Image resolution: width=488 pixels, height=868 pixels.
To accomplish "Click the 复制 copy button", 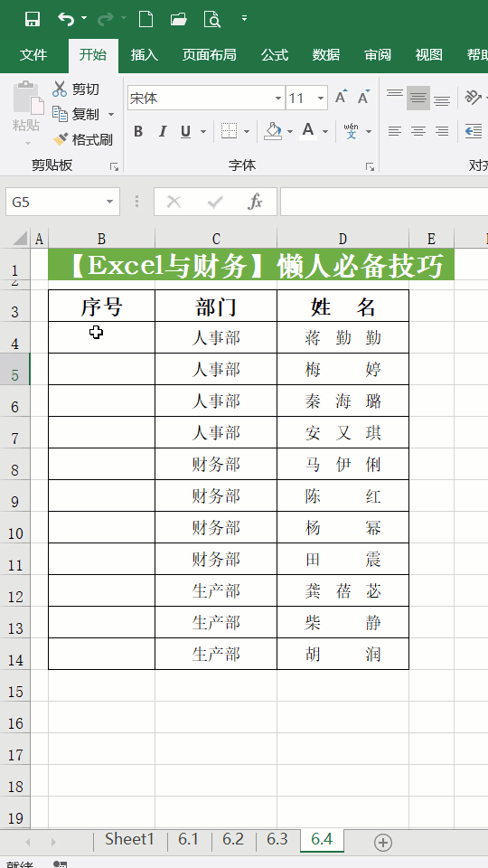I will (x=76, y=114).
